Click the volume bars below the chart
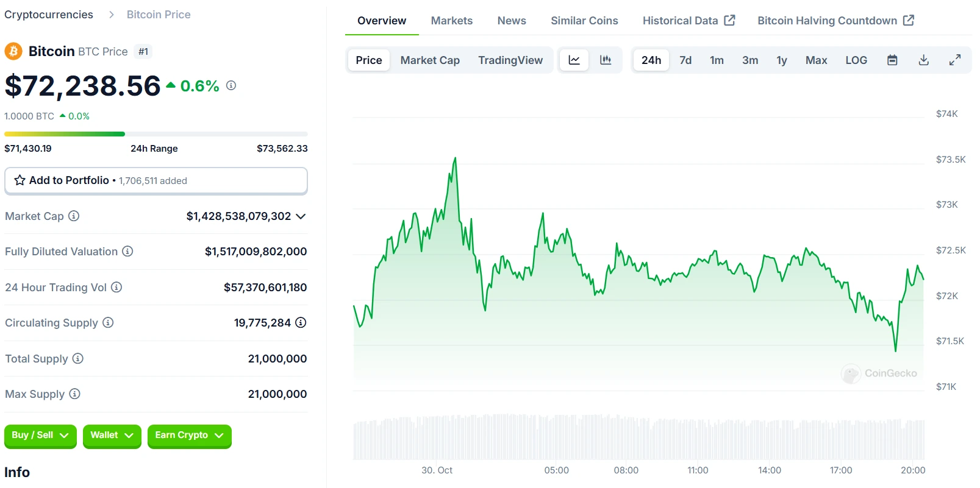 pos(639,437)
